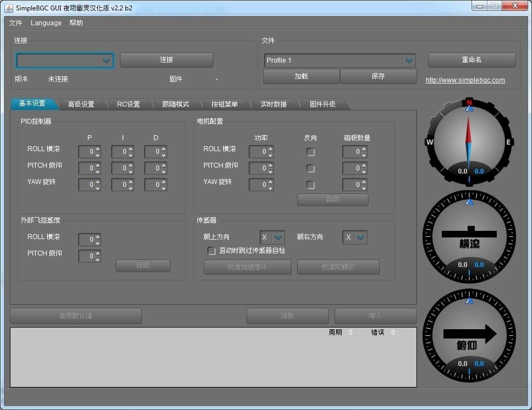Enable 反向 checkbox for ROLL 横滚 motor
This screenshot has width=532, height=410.
311,152
